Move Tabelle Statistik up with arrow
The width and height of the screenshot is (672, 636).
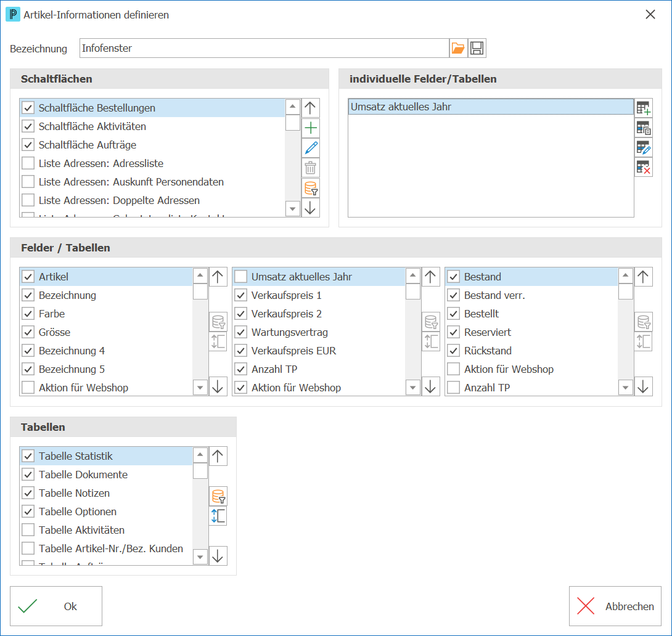pyautogui.click(x=218, y=456)
